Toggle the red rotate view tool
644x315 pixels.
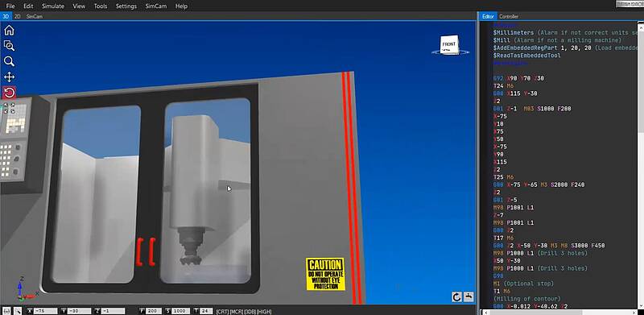(9, 93)
